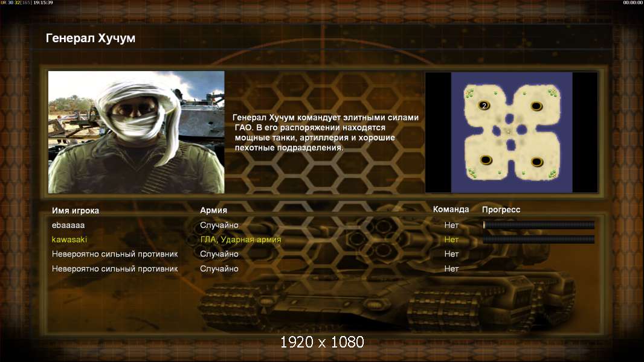This screenshot has width=644, height=362.
Task: Click the timer in the top-right corner
Action: click(633, 2)
